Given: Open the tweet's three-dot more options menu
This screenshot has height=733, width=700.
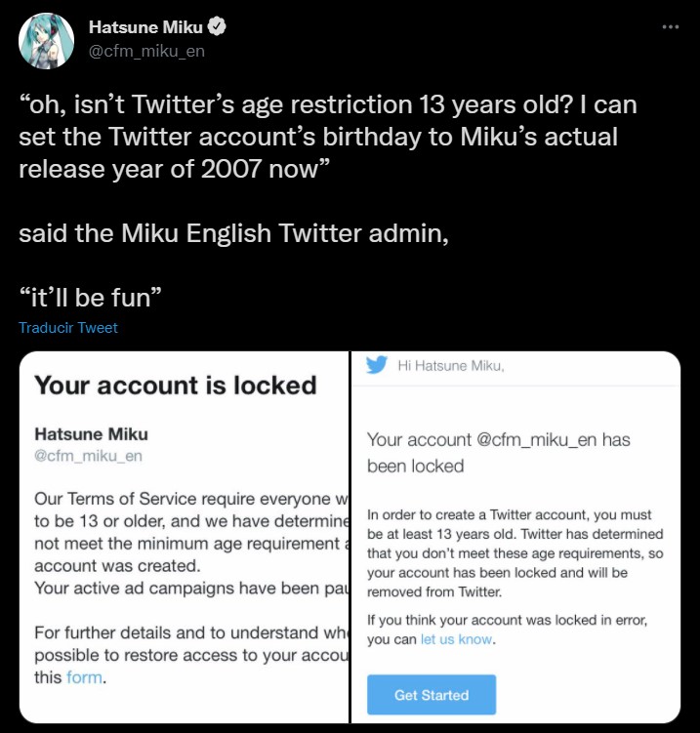Looking at the screenshot, I should click(x=670, y=26).
